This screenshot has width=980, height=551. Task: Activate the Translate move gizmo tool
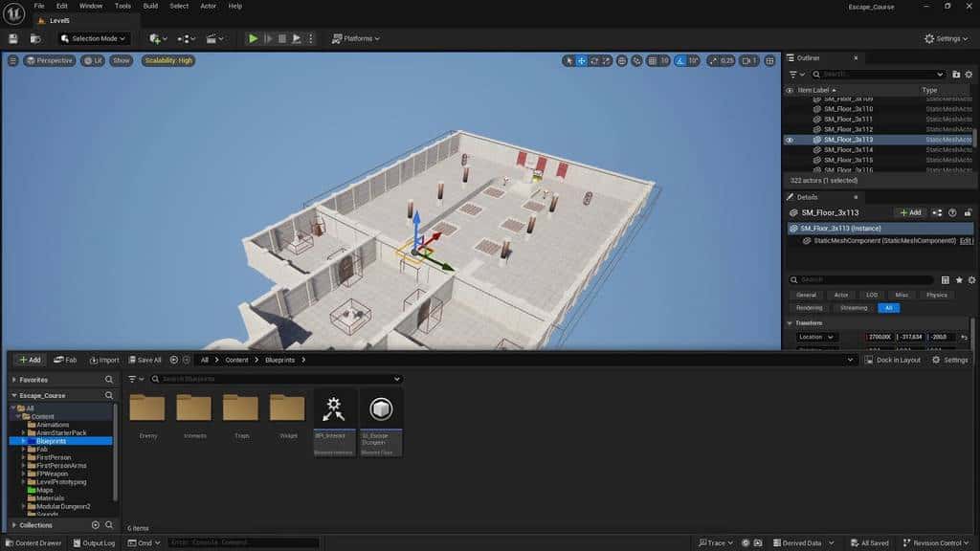581,60
